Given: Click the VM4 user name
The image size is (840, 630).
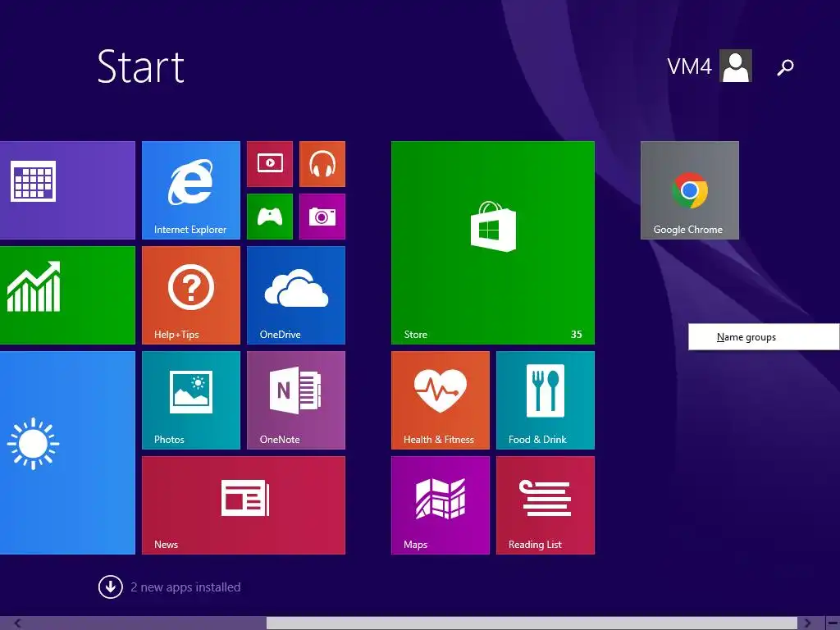Looking at the screenshot, I should point(689,66).
